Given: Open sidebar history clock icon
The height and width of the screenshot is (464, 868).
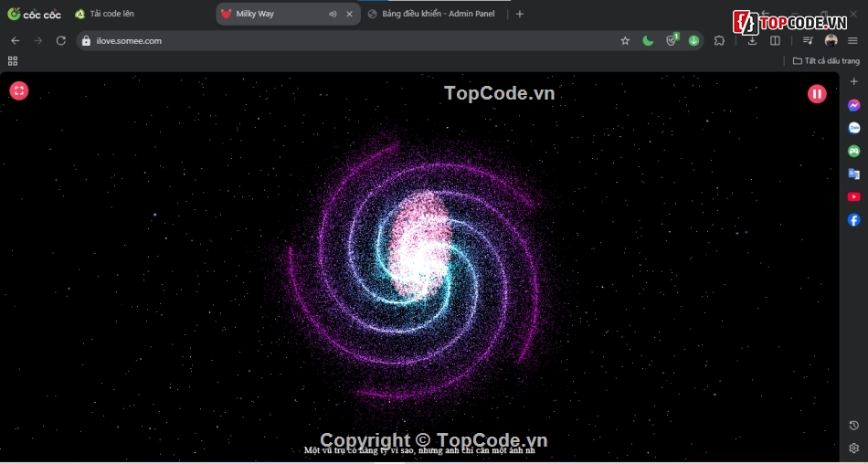Looking at the screenshot, I should [853, 426].
